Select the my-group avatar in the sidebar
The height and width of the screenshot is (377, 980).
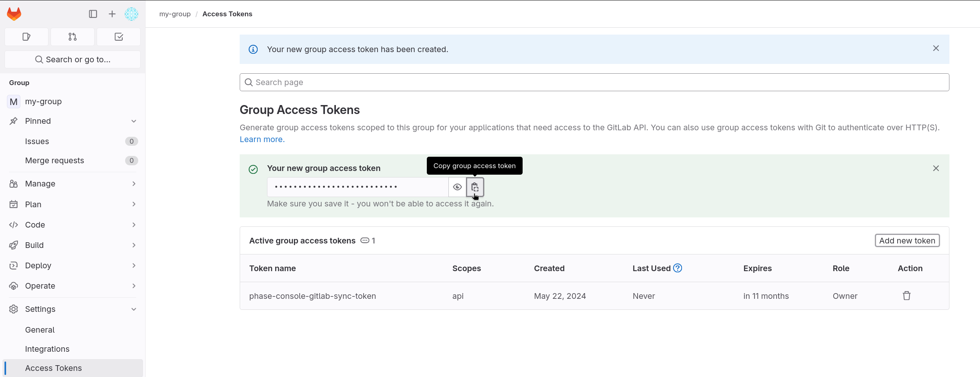(13, 101)
